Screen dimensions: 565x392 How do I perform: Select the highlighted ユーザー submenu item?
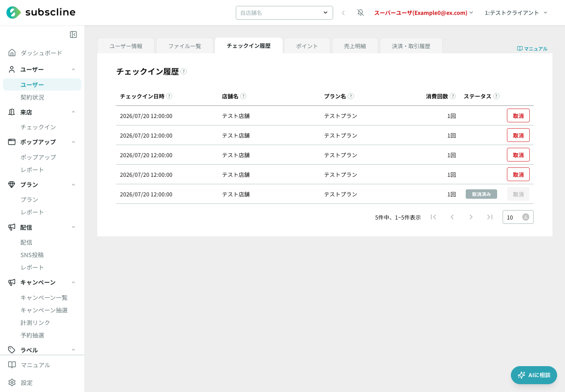[x=42, y=84]
